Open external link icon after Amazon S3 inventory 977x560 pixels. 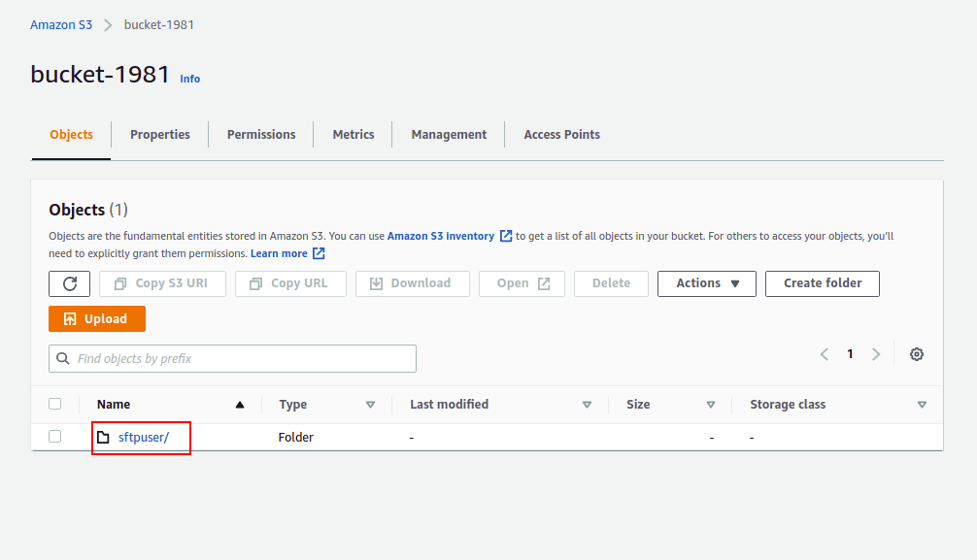point(506,236)
